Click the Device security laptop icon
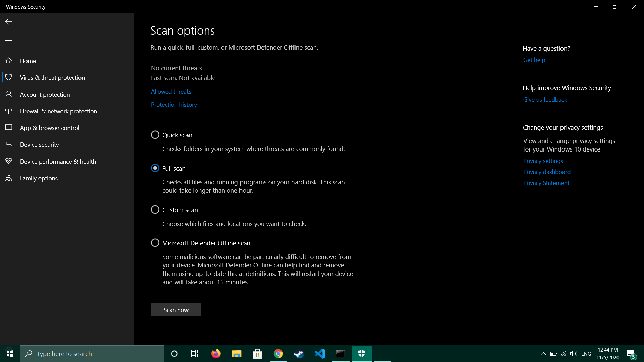Image resolution: width=644 pixels, height=362 pixels. pos(9,144)
